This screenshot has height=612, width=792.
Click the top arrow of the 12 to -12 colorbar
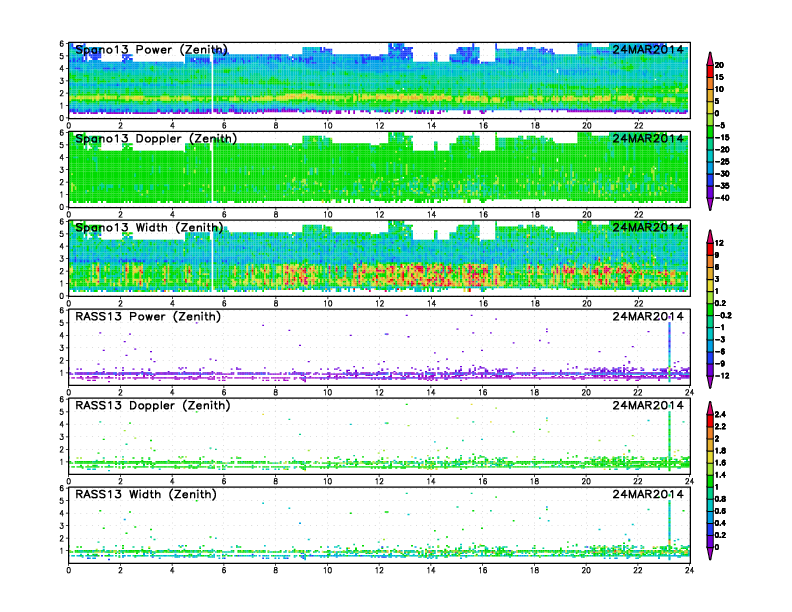(x=710, y=236)
